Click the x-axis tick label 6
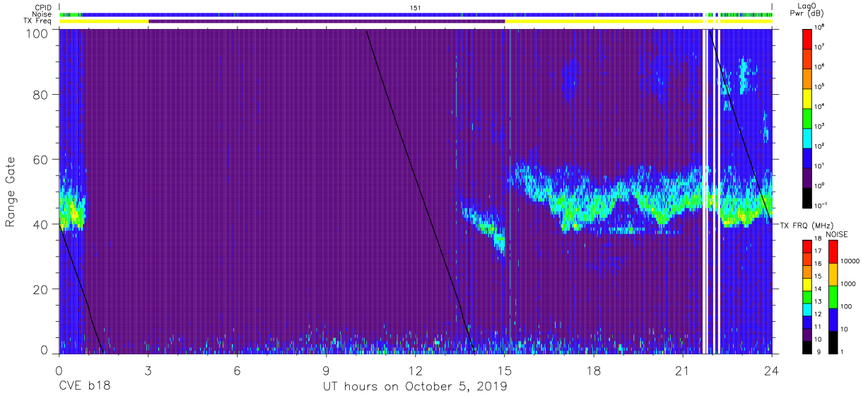Screen dimensions: 868x401 pos(237,371)
